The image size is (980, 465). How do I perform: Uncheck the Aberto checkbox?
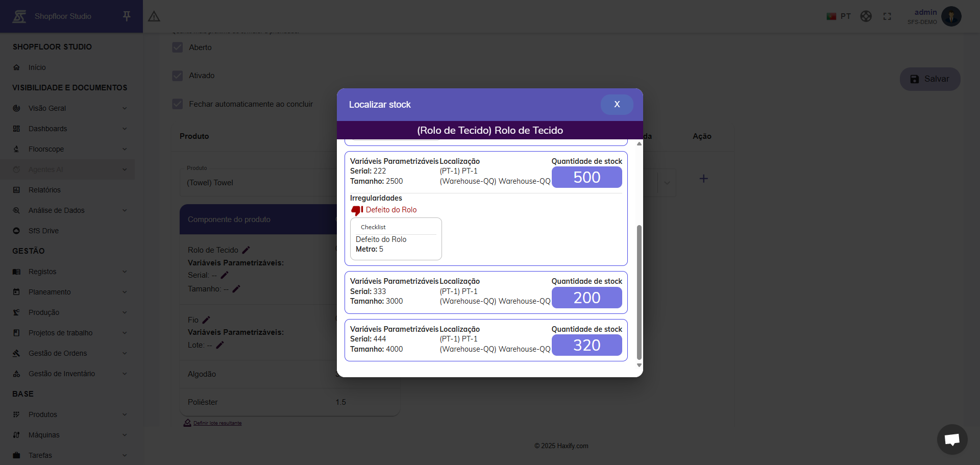pyautogui.click(x=178, y=47)
